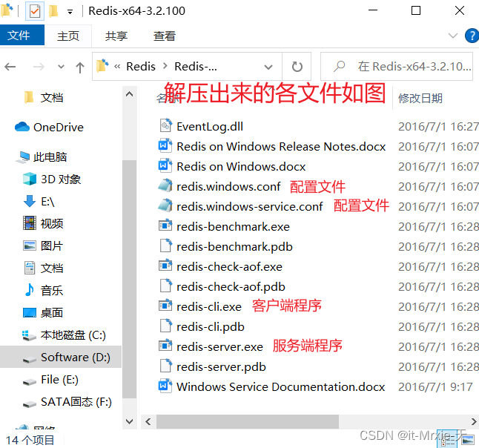Open Help via the blue question mark
479x448 pixels.
[x=472, y=36]
